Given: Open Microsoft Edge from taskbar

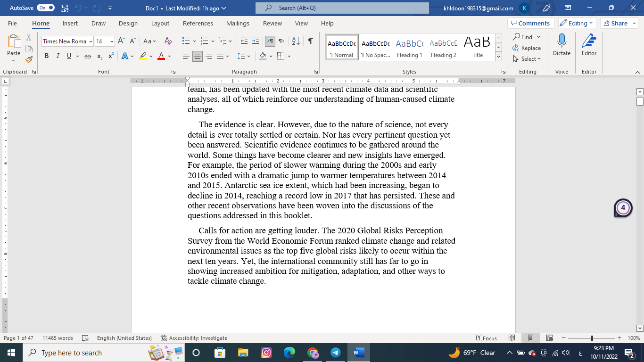Looking at the screenshot, I should tap(289, 353).
